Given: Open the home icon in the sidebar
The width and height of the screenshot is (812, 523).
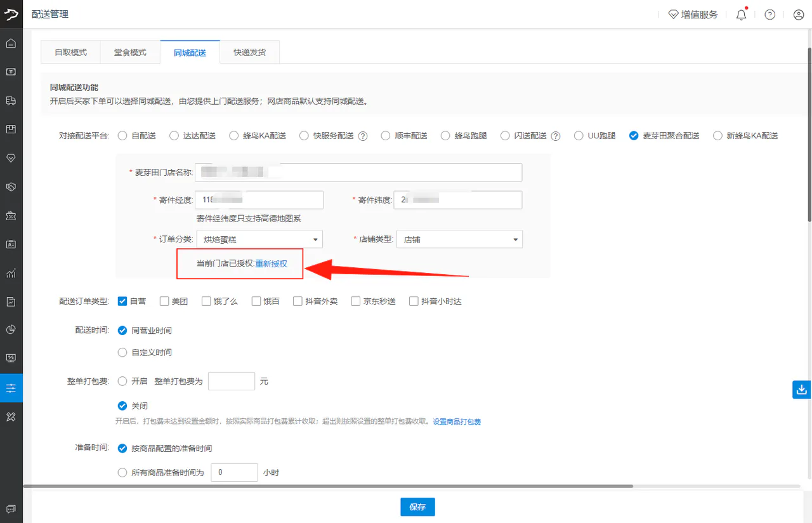Looking at the screenshot, I should (x=11, y=43).
